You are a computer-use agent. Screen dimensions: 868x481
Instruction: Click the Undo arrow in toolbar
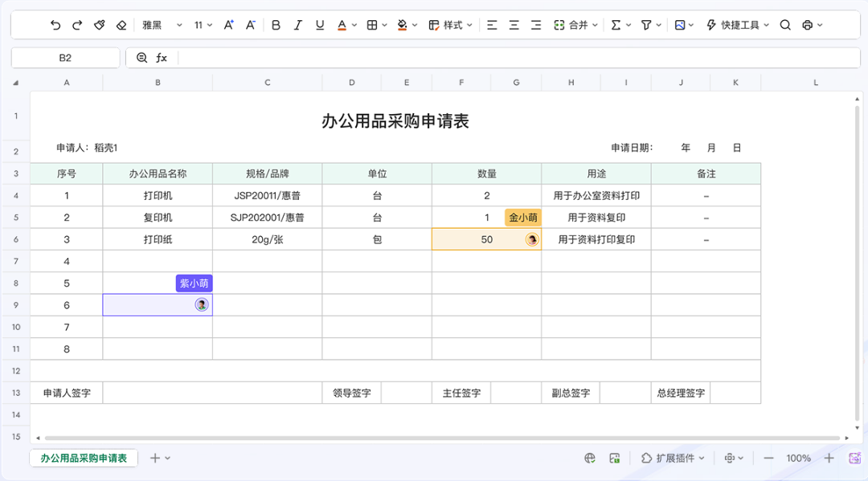[55, 25]
